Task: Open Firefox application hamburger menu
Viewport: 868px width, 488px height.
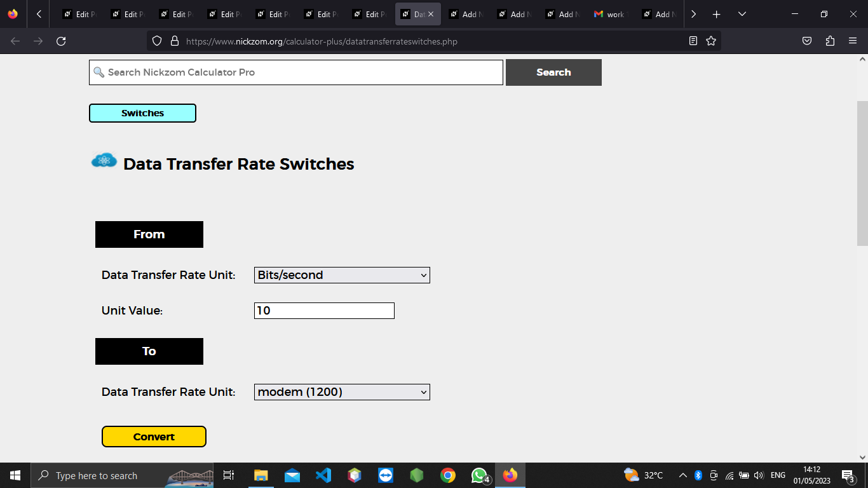Action: (853, 41)
